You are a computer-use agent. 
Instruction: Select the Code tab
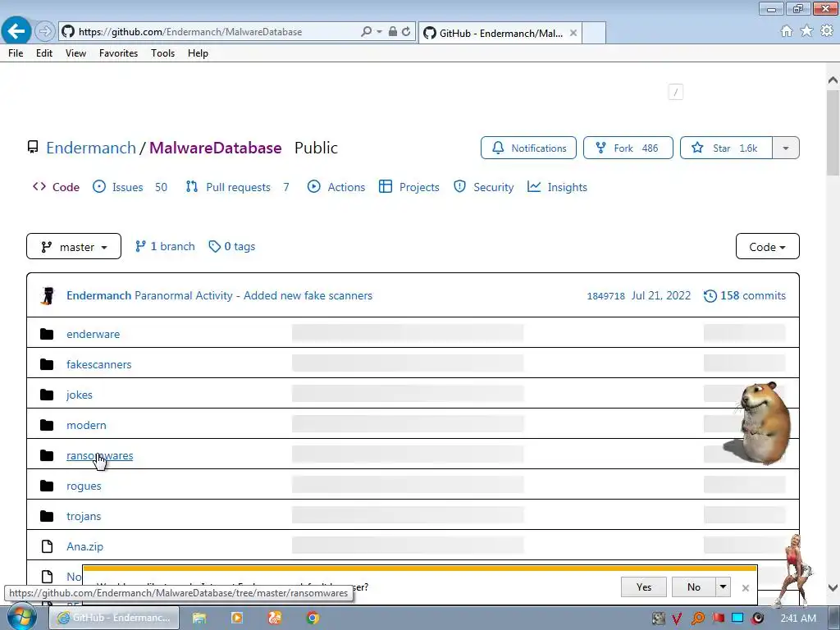pyautogui.click(x=57, y=187)
